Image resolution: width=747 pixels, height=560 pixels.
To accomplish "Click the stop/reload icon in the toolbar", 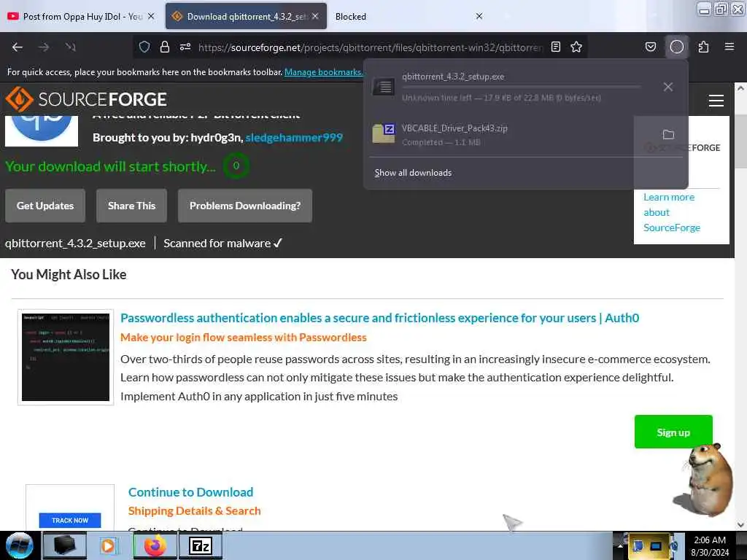I will coord(71,47).
